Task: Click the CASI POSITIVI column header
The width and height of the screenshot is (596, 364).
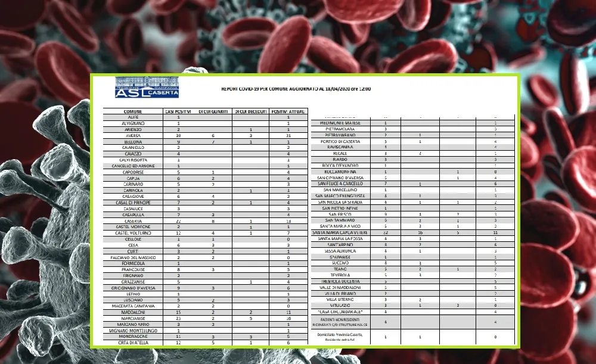Action: [x=178, y=112]
